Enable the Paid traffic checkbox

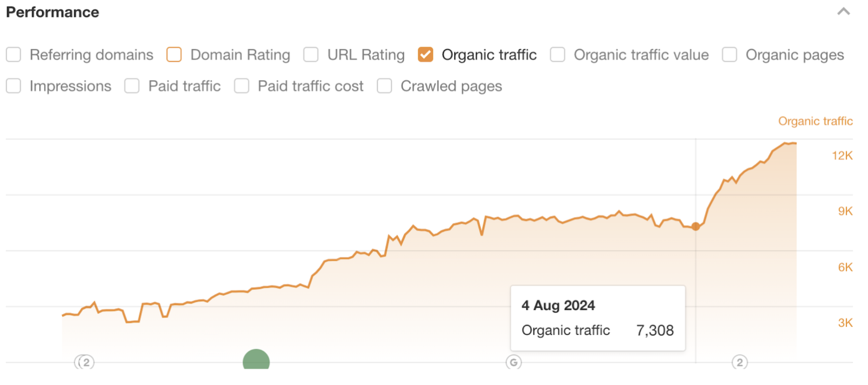click(132, 86)
